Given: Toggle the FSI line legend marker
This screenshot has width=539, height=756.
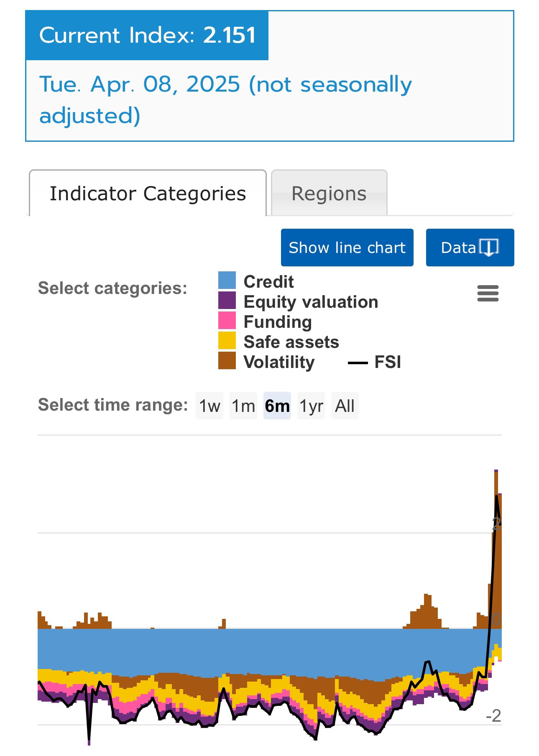Looking at the screenshot, I should (x=358, y=363).
